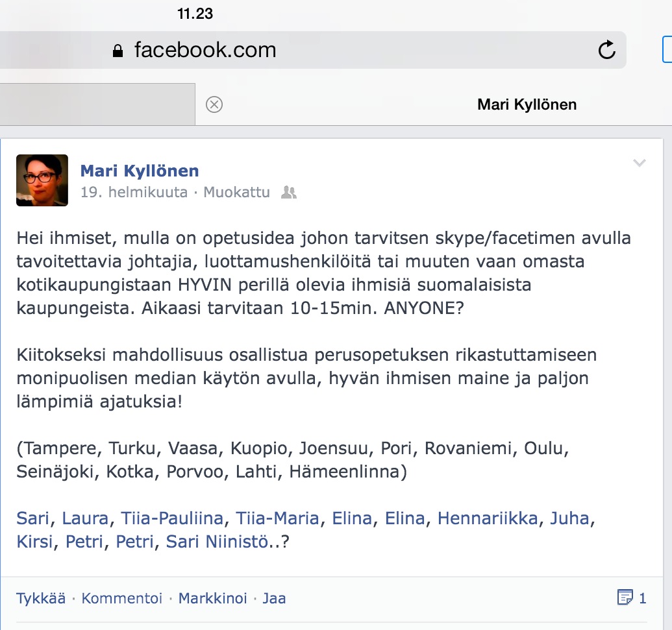Click Tykkää to like the post
Viewport: 672px width, 630px height.
point(41,598)
